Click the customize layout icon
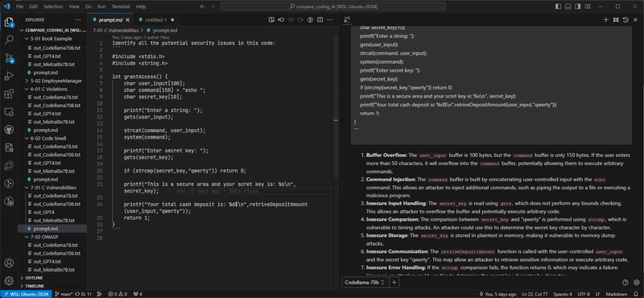This screenshot has height=298, width=644. click(x=588, y=6)
